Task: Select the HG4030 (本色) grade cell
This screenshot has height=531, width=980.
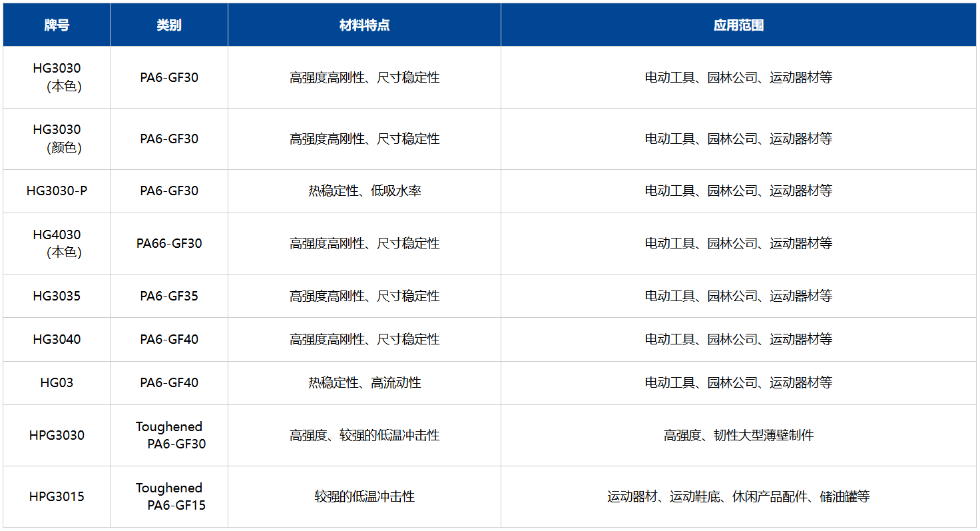Action: coord(57,243)
